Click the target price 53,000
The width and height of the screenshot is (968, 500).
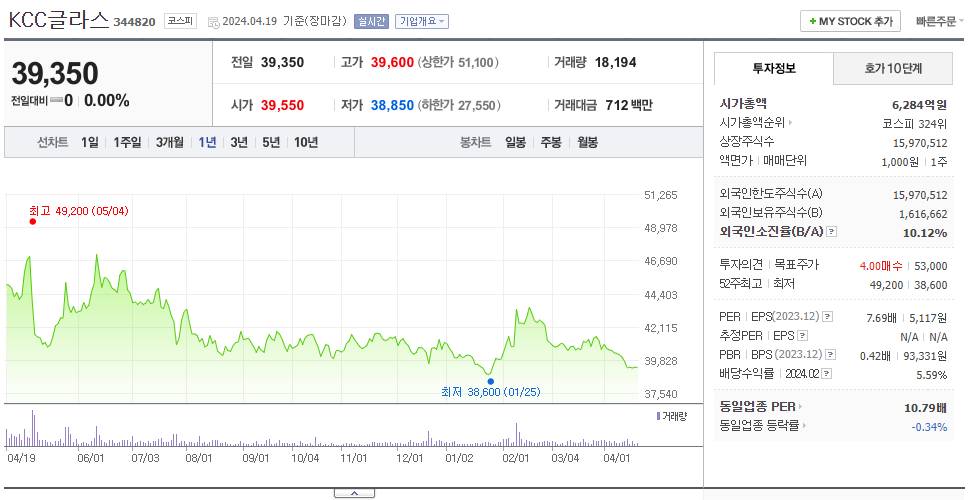931,266
